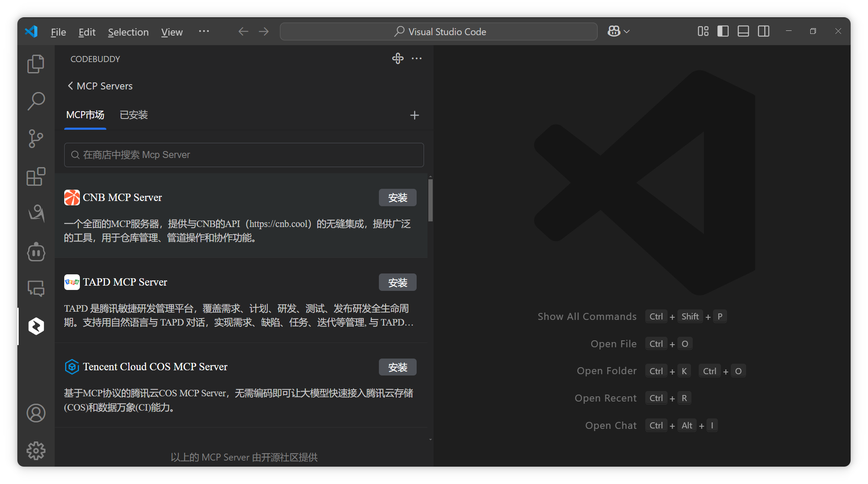Open the Explorer view in the activity bar
This screenshot has height=484, width=868.
point(36,63)
